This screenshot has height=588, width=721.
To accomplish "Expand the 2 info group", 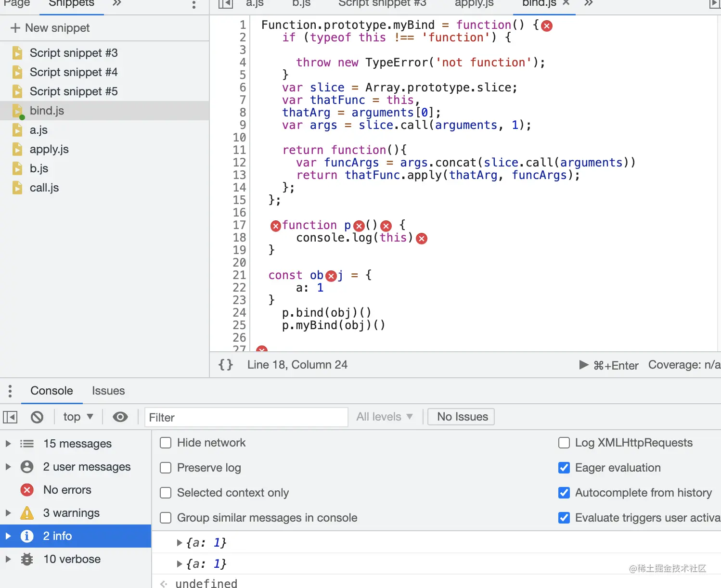I will click(x=8, y=536).
